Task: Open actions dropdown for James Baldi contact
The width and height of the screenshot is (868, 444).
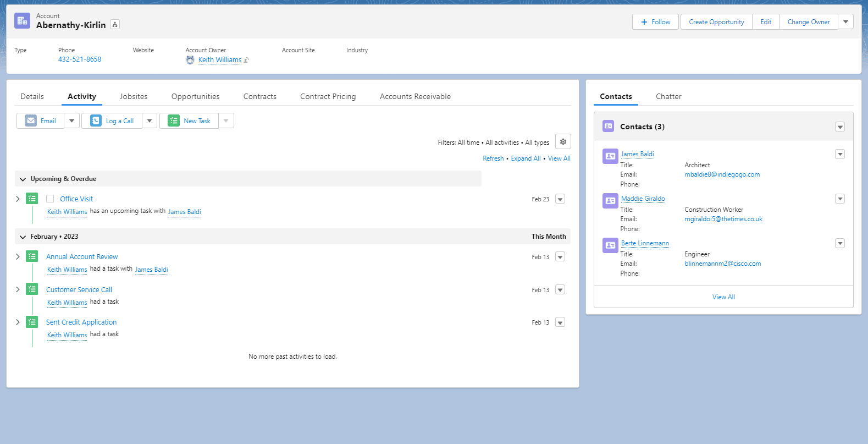Action: 840,154
